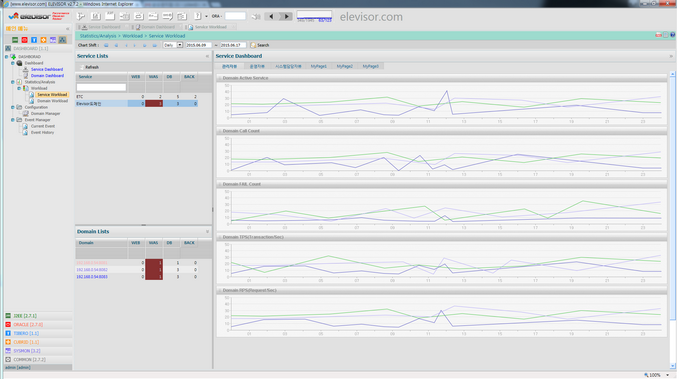Select the MyPage3 dashboard tab
The height and width of the screenshot is (379, 680).
point(370,66)
